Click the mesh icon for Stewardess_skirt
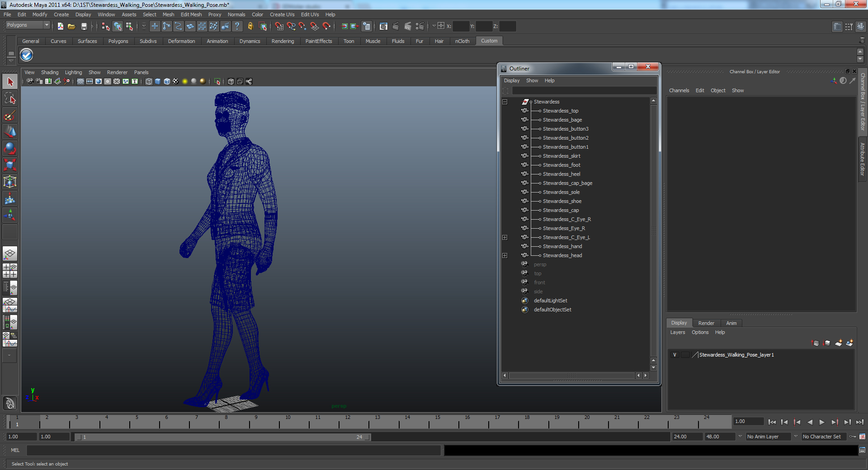 (524, 156)
